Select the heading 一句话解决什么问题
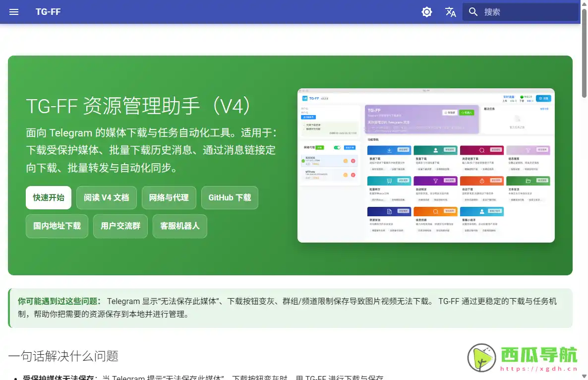The width and height of the screenshot is (588, 380). coord(63,356)
